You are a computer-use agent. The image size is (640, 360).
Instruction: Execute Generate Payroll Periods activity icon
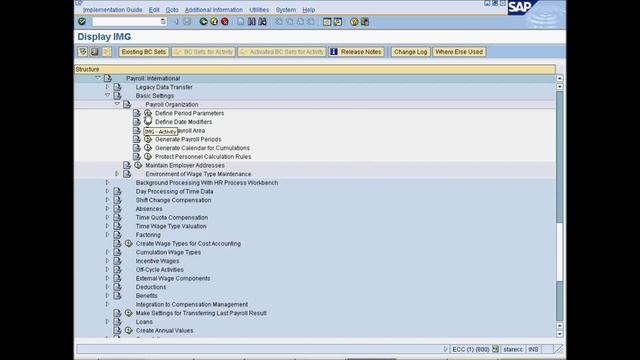[x=148, y=139]
